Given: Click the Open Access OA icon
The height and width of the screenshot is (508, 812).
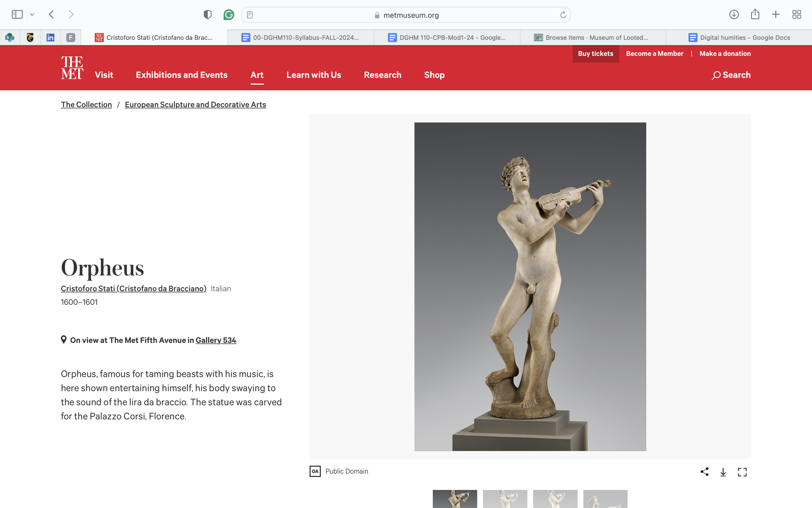Looking at the screenshot, I should (x=315, y=471).
